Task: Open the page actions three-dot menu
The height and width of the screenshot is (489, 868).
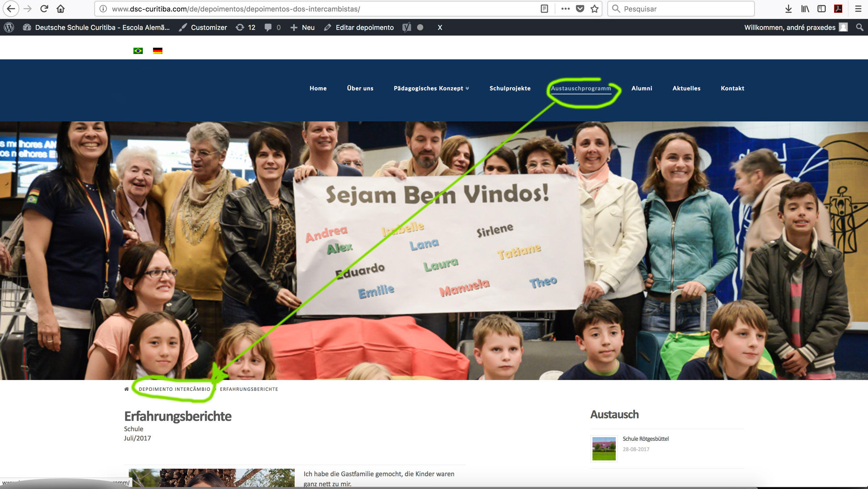Action: 565,9
